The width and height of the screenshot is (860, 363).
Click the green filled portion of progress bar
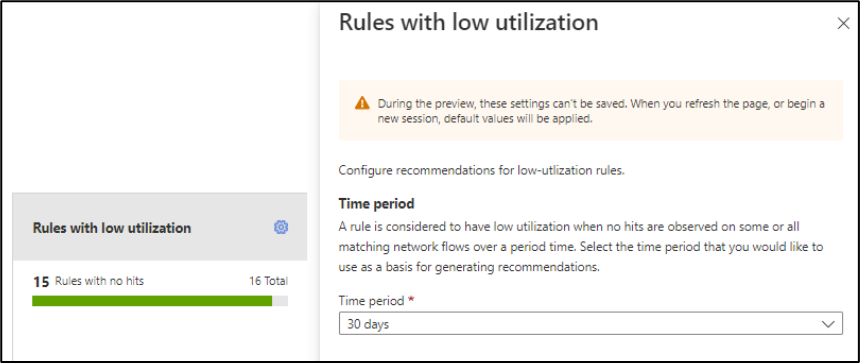tap(152, 301)
